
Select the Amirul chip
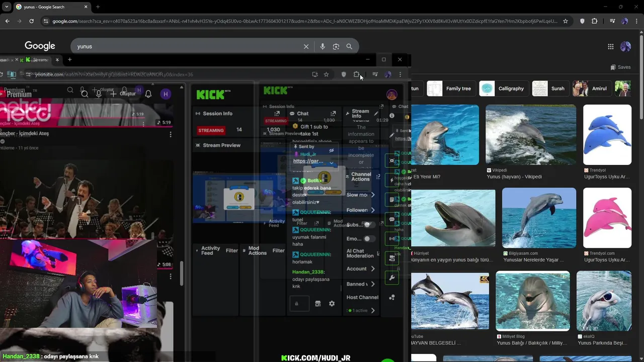click(592, 88)
